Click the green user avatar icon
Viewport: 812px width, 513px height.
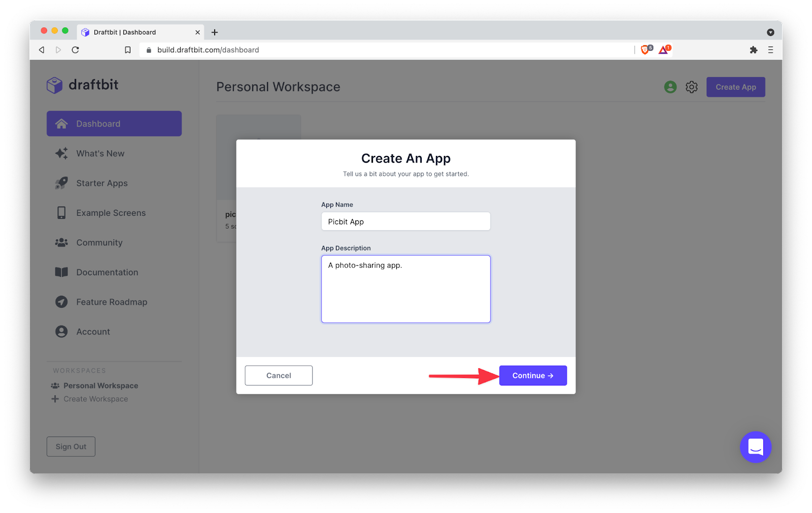click(670, 87)
